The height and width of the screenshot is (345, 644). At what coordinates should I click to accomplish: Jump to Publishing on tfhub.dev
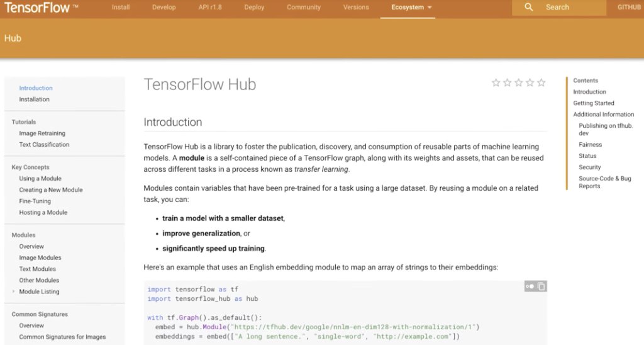tap(606, 129)
